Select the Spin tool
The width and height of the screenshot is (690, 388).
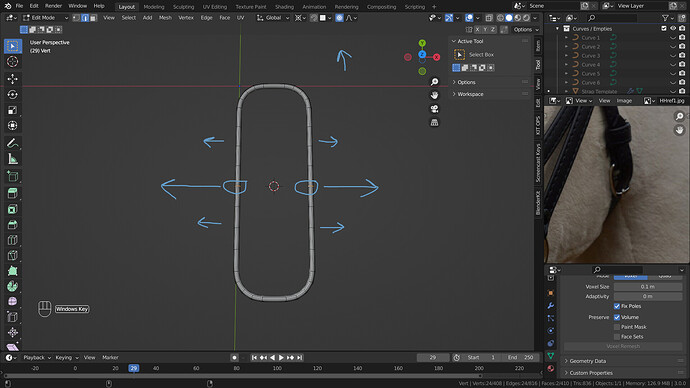click(12, 286)
